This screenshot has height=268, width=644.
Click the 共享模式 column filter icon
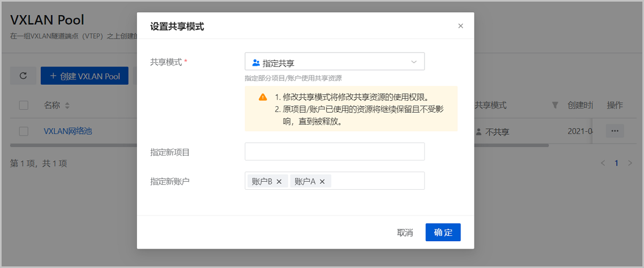(555, 105)
